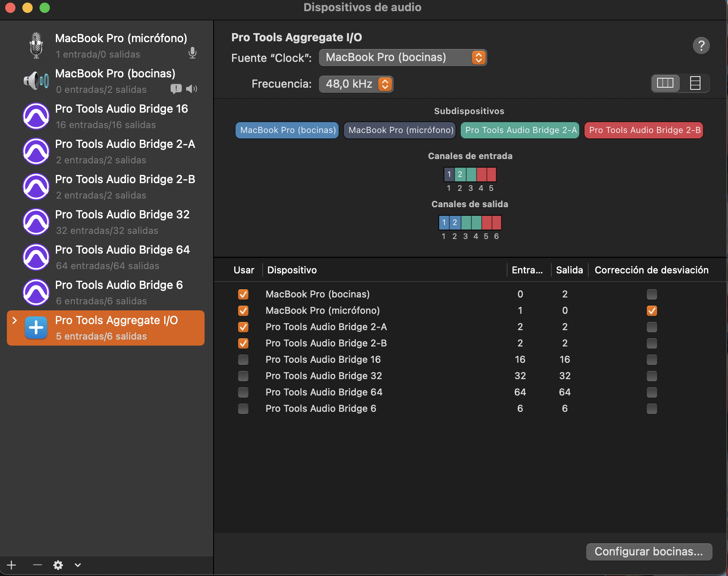Image resolution: width=728 pixels, height=576 pixels.
Task: Open the help question mark icon
Action: click(702, 46)
